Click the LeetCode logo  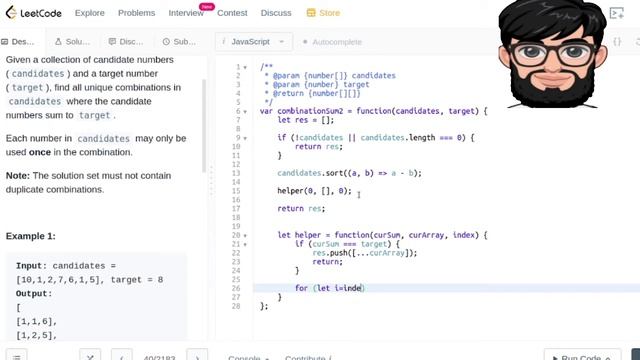click(x=33, y=13)
